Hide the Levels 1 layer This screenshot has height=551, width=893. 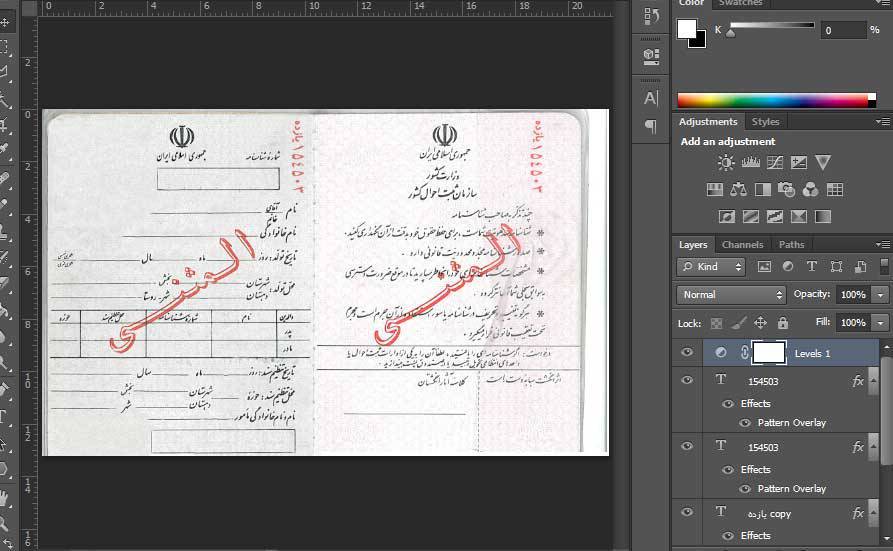tap(687, 352)
